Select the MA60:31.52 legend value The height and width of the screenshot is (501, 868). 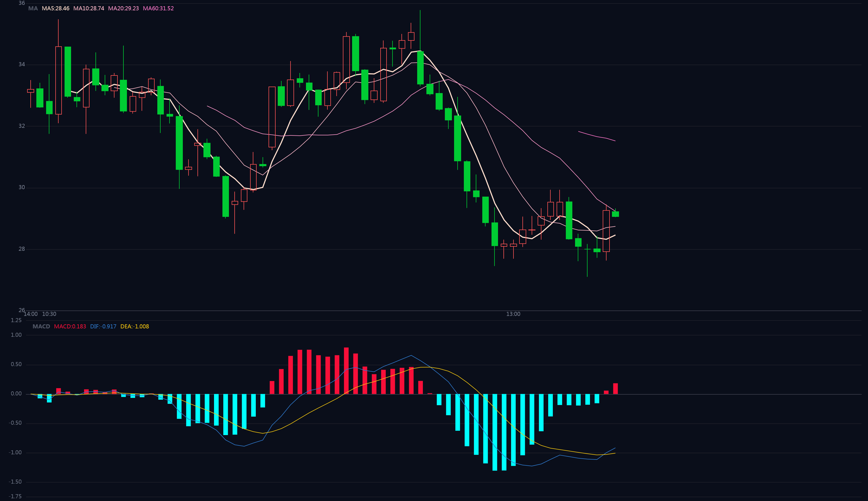158,8
